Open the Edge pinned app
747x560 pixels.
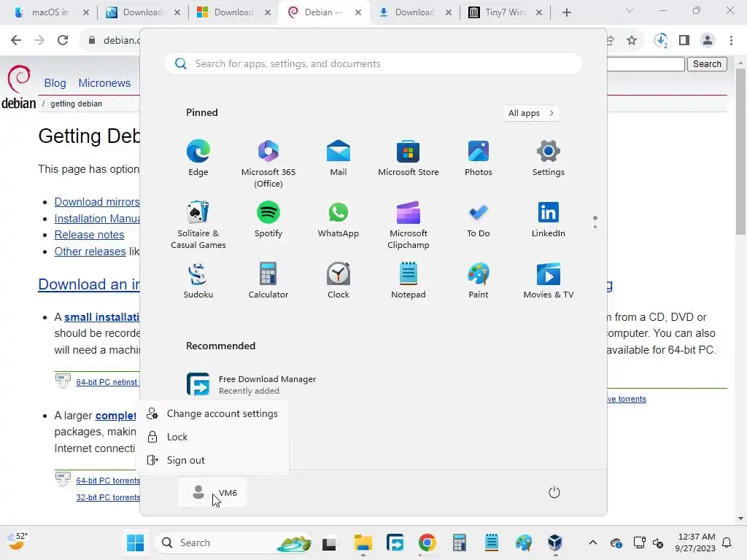click(198, 158)
